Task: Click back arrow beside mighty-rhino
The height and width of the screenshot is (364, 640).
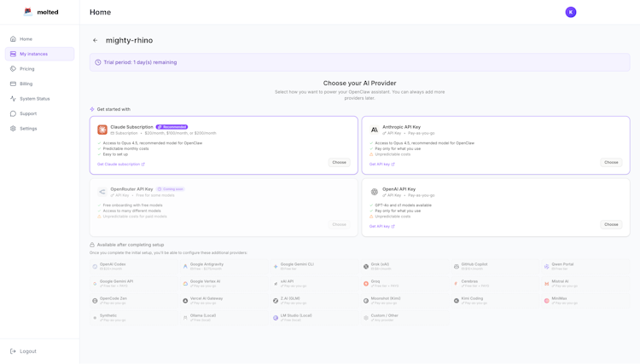Action: [x=95, y=40]
